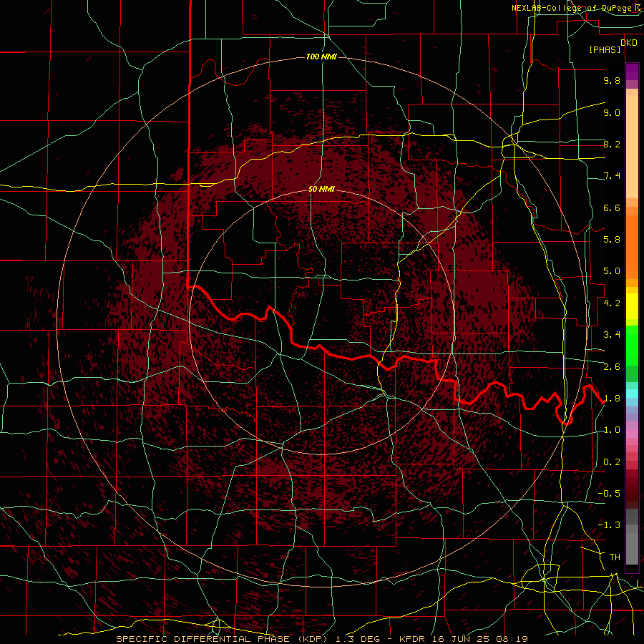Click the pink swatch beside 1.0
This screenshot has height=644, width=644.
(x=632, y=434)
